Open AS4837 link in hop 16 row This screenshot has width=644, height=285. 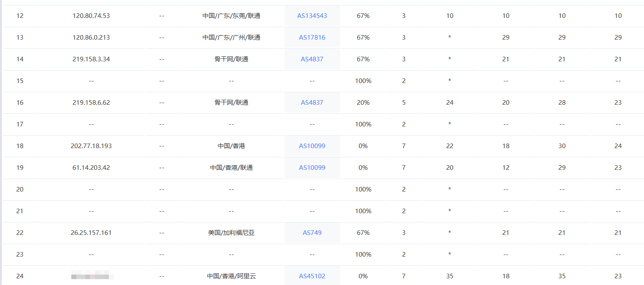[312, 103]
